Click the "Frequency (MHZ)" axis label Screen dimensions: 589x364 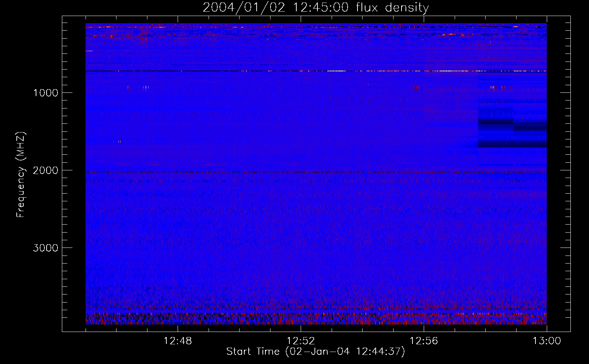click(x=21, y=175)
